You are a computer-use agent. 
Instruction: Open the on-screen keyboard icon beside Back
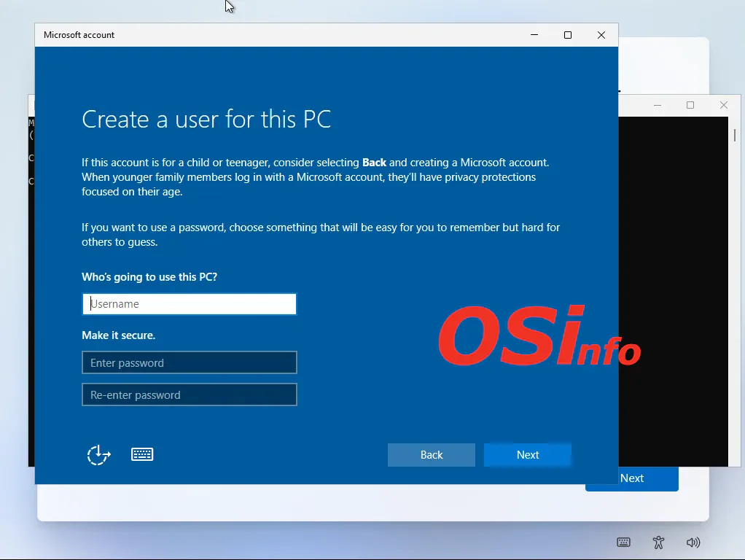[142, 454]
